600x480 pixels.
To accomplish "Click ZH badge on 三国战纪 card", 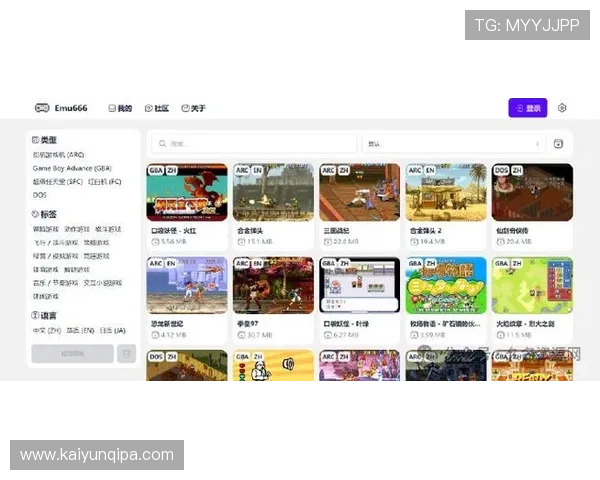I will 344,170.
